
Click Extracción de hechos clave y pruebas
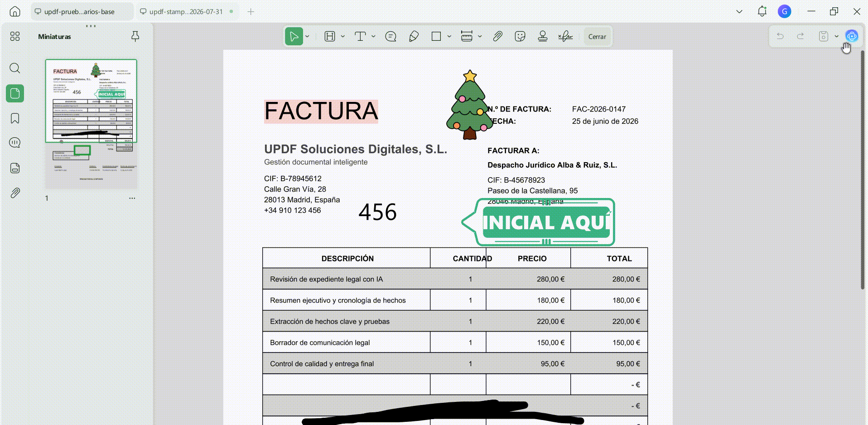330,322
